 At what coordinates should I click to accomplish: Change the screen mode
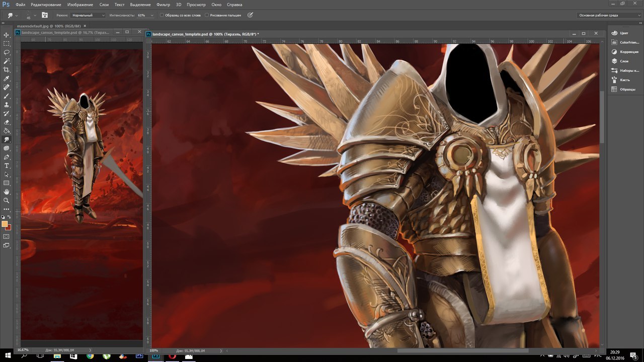tap(7, 245)
